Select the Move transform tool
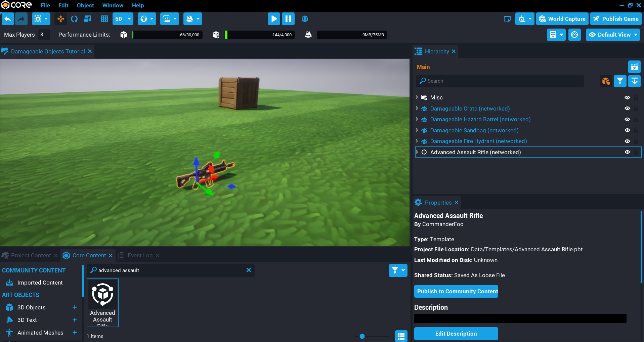Screen dimensions: 644x342 pos(61,19)
